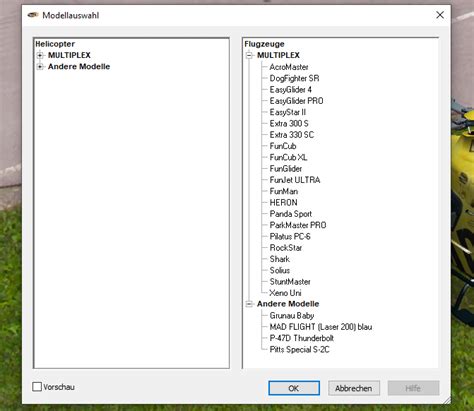
Task: Collapse Andere Modelle under Flugzeuge
Action: pos(249,304)
